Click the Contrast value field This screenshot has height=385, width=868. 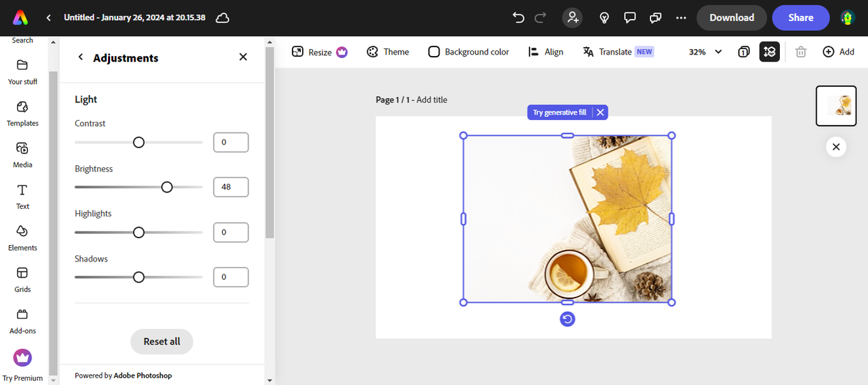click(231, 142)
